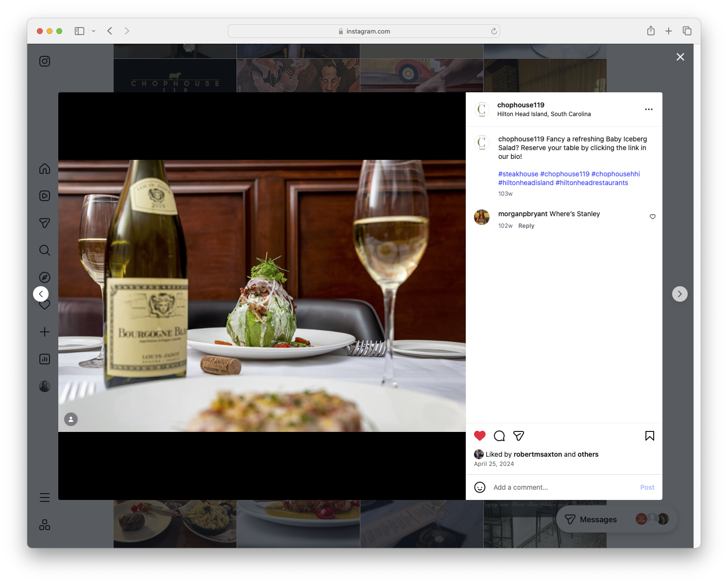Click the Create new post plus icon
The image size is (728, 584).
coord(44,332)
